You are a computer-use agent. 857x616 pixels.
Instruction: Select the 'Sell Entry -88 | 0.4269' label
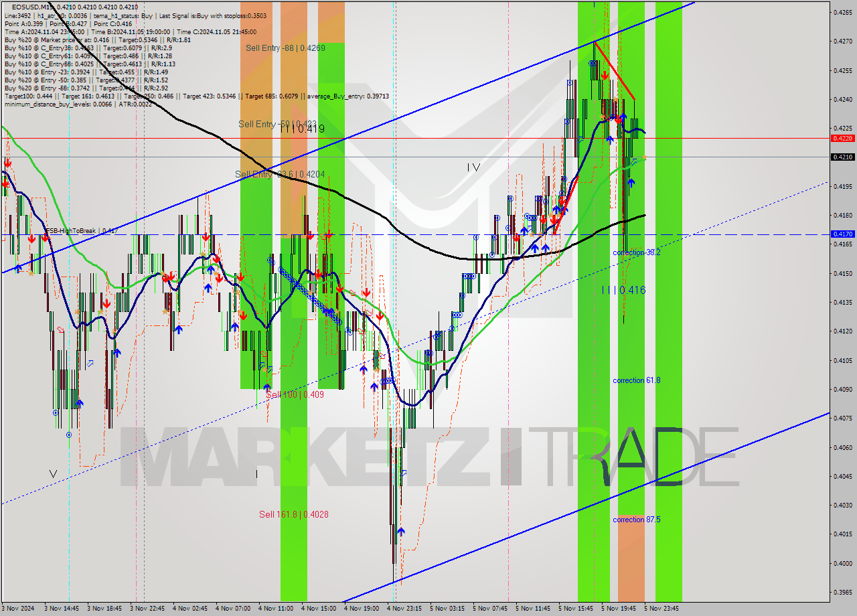[285, 48]
